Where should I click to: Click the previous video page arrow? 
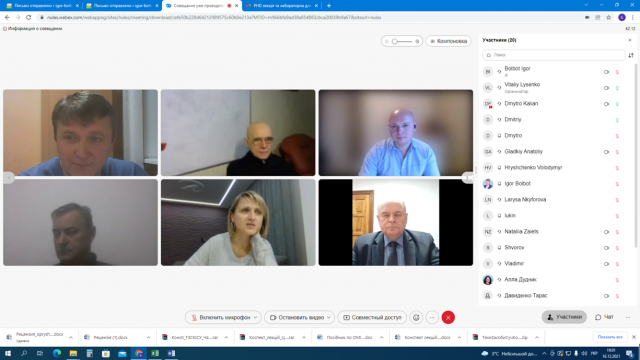click(9, 178)
